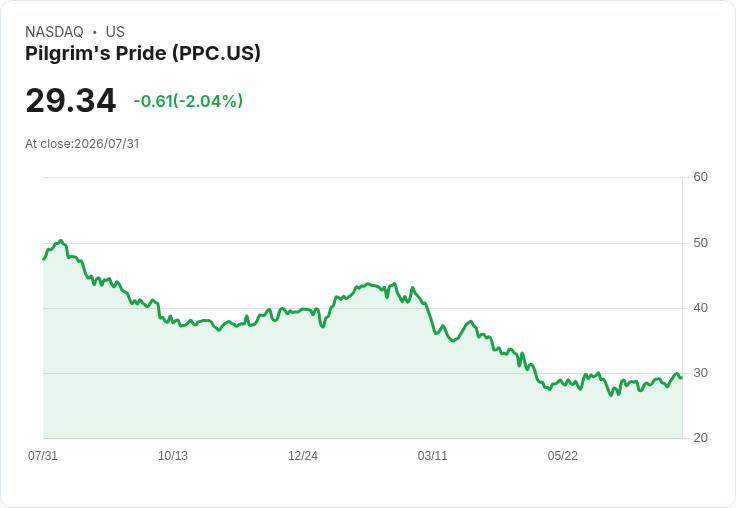Click the US market label
The image size is (736, 508).
click(x=115, y=32)
